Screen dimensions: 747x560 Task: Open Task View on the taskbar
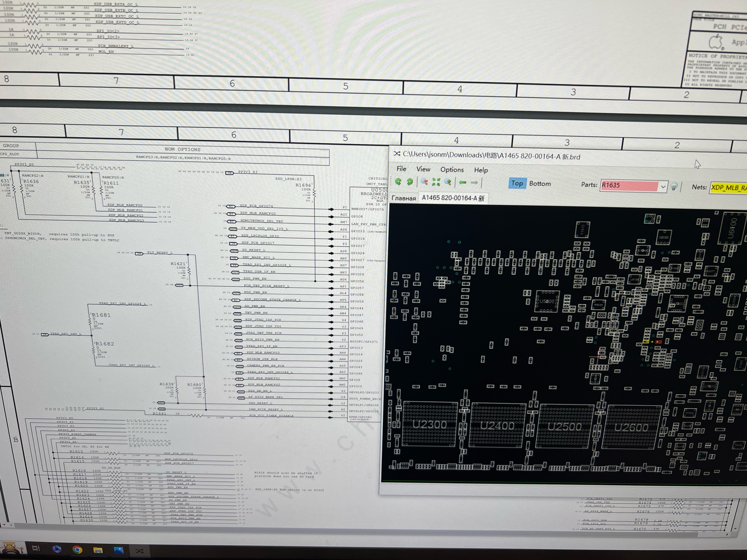click(x=36, y=548)
